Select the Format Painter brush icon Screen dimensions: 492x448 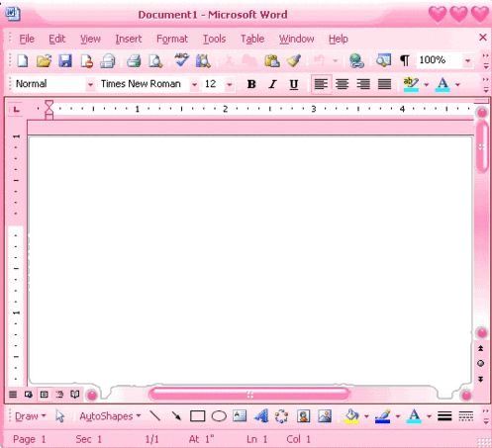click(x=293, y=60)
